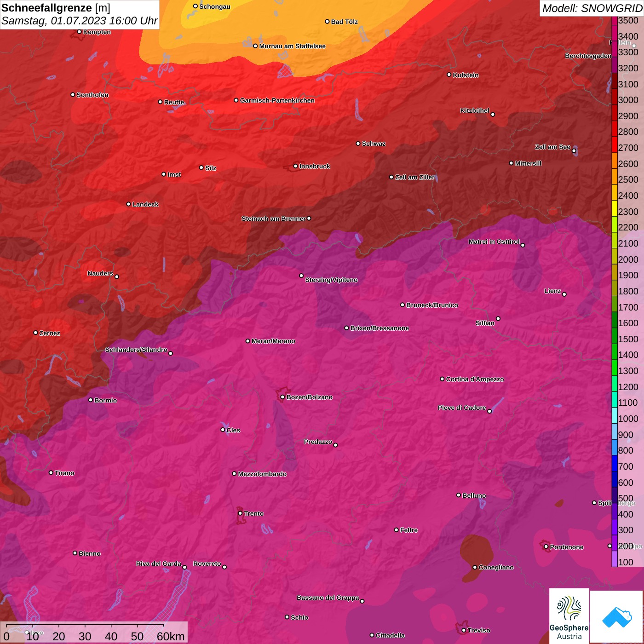
Task: Click the 'Garmisch-Partenkirchen' label
Action: 277,100
